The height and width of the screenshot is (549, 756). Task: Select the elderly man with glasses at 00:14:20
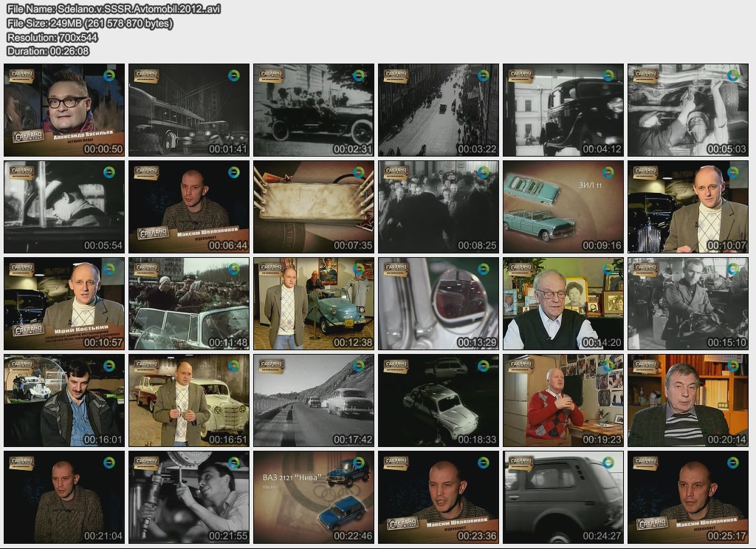point(563,304)
